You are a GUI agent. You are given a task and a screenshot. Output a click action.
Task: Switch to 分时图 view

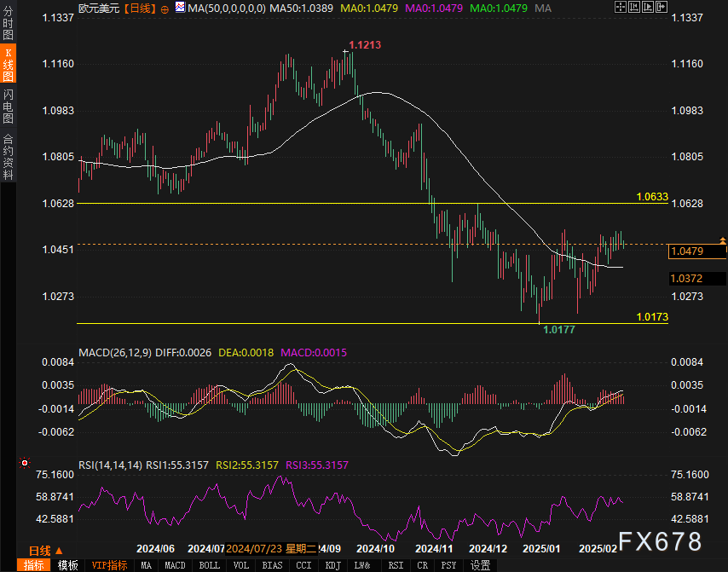point(8,24)
